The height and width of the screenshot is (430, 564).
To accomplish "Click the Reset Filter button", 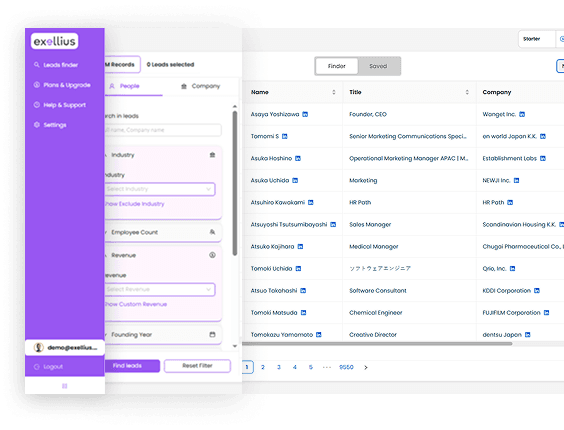I will click(197, 366).
